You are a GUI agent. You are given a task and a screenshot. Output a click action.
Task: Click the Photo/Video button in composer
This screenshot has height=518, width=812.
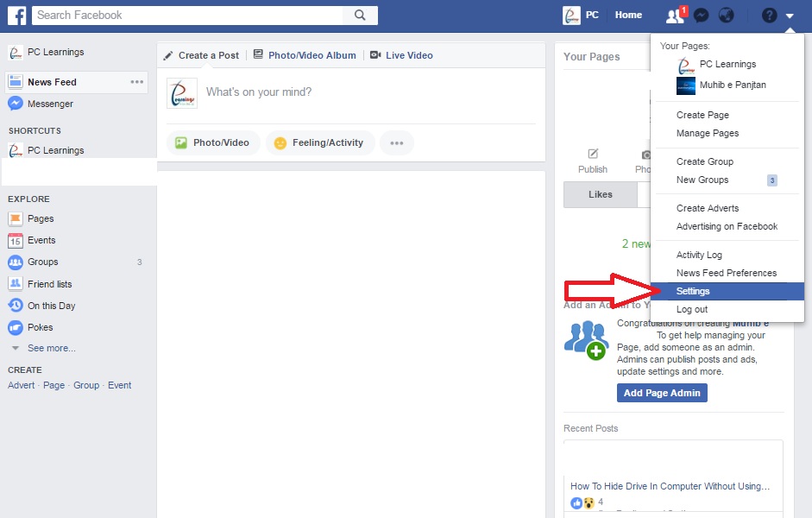point(213,143)
